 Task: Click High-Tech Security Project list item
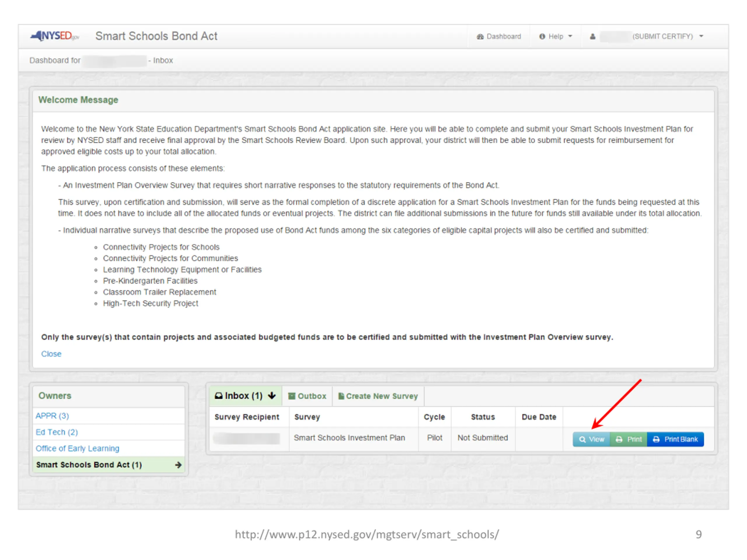pyautogui.click(x=150, y=303)
